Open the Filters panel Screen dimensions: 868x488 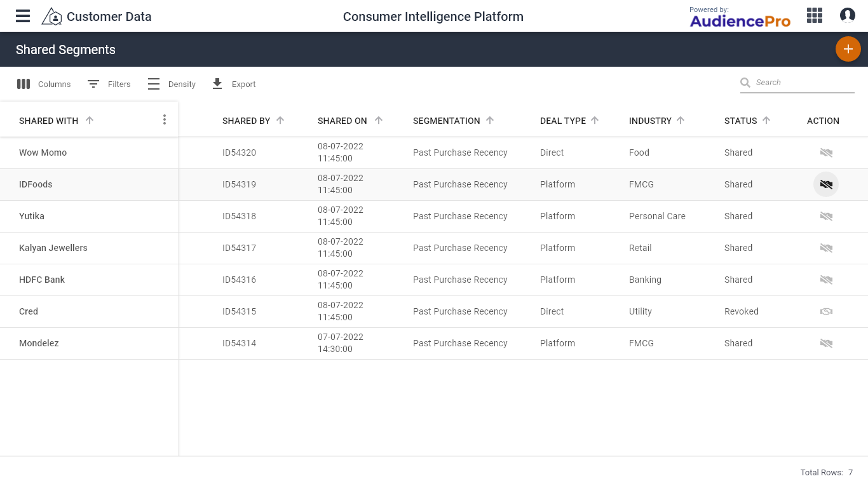point(109,84)
